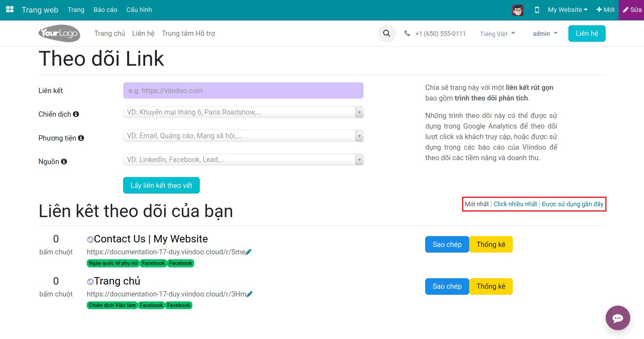The height and width of the screenshot is (339, 644).
Task: Sort links by Click nhiều nhất
Action: (515, 204)
